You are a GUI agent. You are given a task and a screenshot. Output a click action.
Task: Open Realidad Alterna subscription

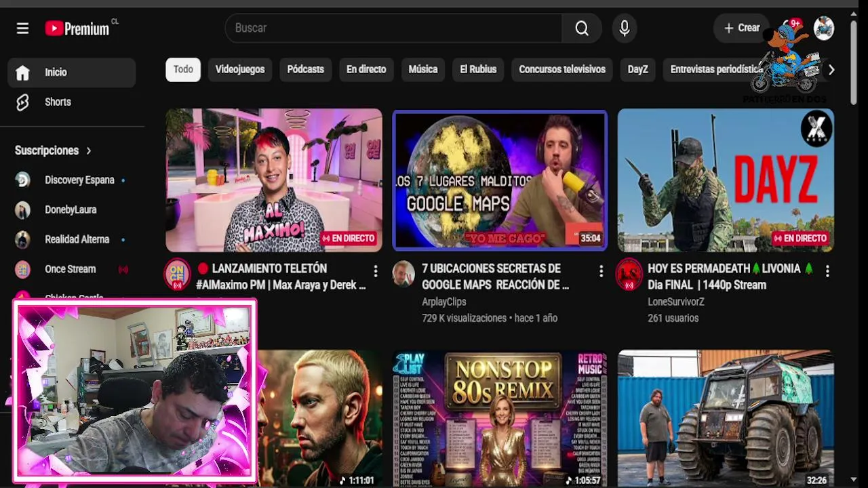pyautogui.click(x=72, y=240)
